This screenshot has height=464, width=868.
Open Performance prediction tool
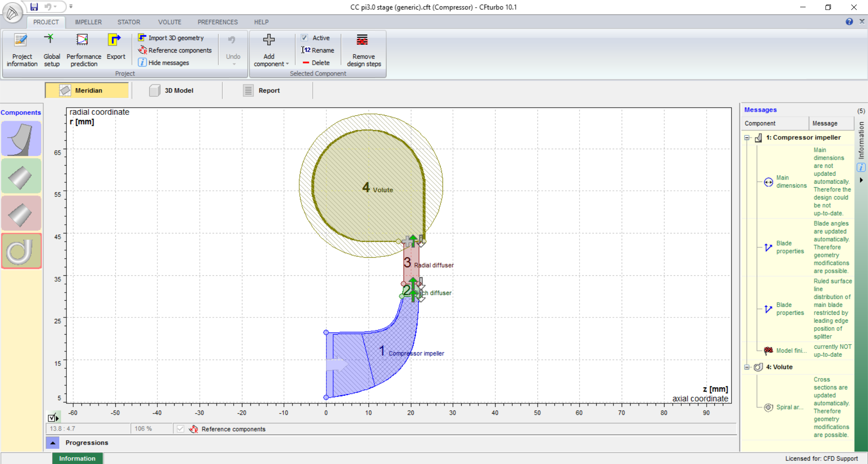click(x=84, y=51)
